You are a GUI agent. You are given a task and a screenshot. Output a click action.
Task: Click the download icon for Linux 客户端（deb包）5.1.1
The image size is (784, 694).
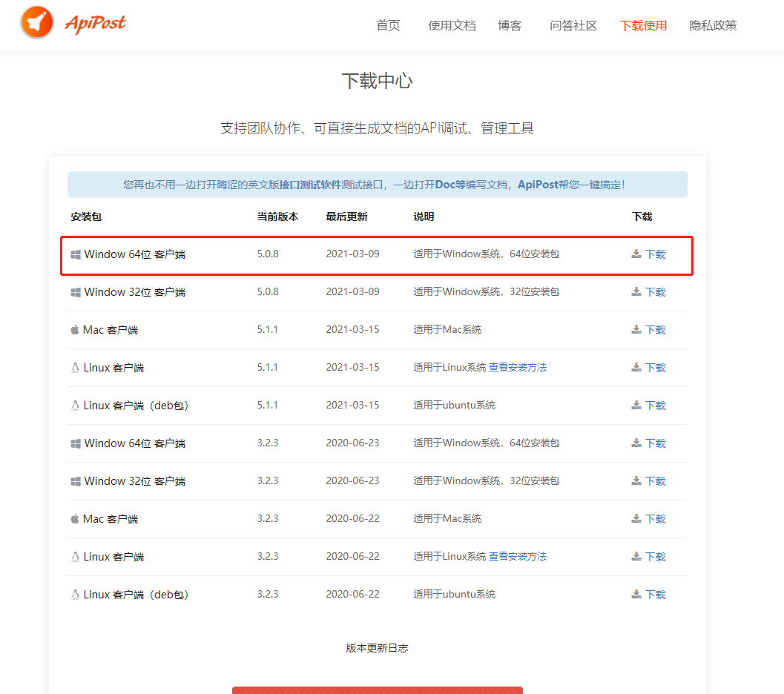(636, 405)
